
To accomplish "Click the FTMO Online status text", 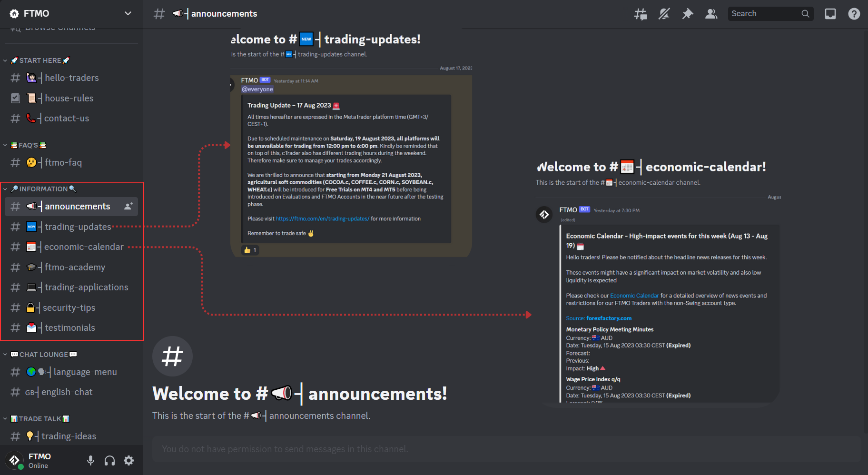I will [38, 466].
